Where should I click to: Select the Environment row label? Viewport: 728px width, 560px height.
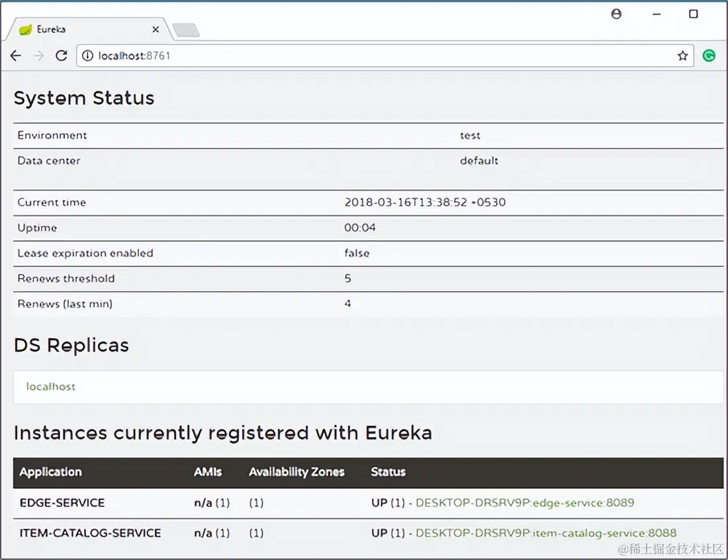[x=52, y=135]
